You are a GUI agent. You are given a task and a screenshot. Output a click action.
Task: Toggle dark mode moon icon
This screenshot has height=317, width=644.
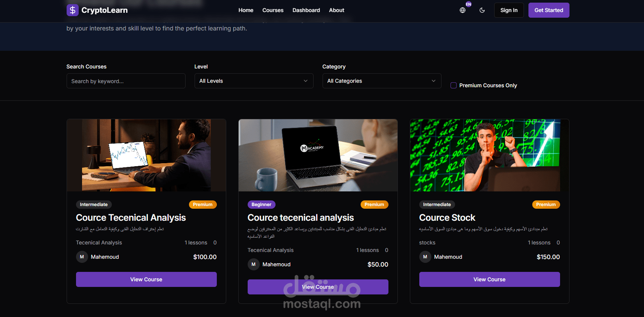coord(482,10)
